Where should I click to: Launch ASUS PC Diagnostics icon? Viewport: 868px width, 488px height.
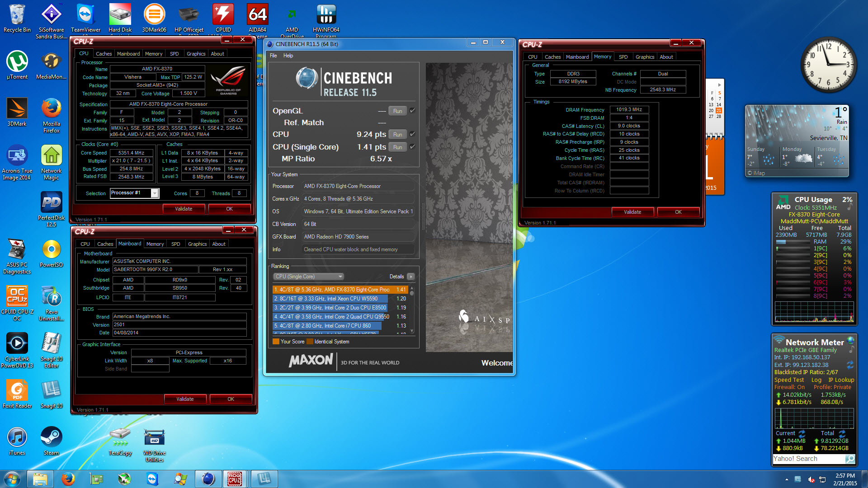17,256
